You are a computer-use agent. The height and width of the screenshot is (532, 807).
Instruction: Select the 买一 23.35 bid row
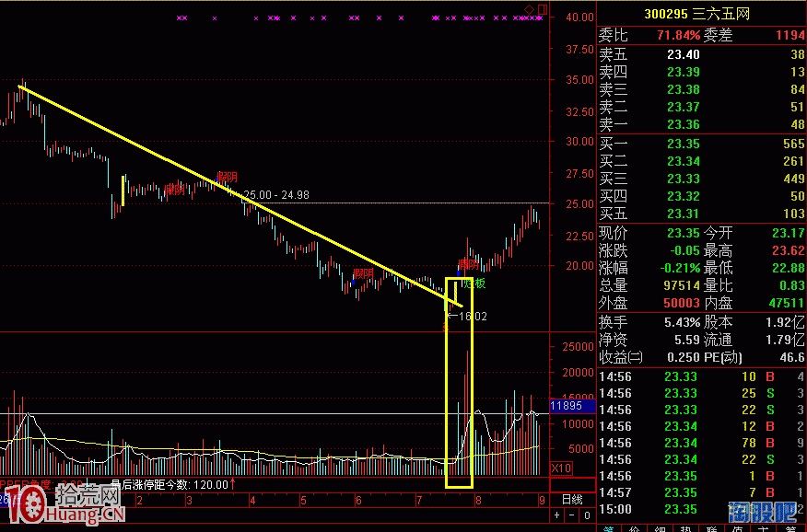click(x=701, y=144)
